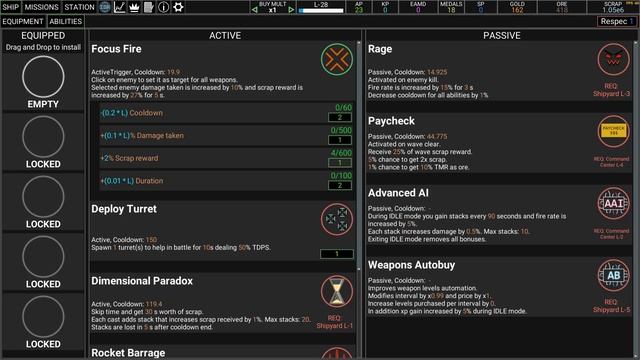Select the -(0.2 * L) Cooldown upgrade row
640x360 pixels.
(x=227, y=113)
